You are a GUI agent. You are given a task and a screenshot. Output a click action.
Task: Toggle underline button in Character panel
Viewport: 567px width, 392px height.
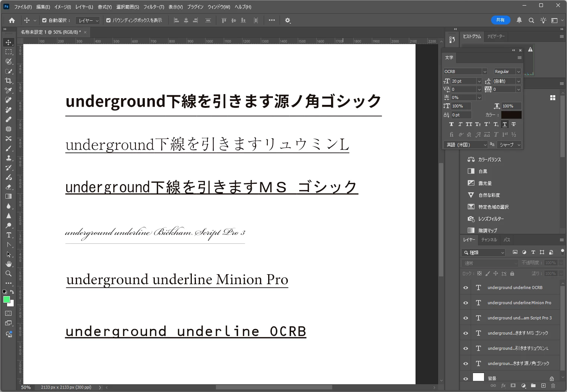pos(504,124)
